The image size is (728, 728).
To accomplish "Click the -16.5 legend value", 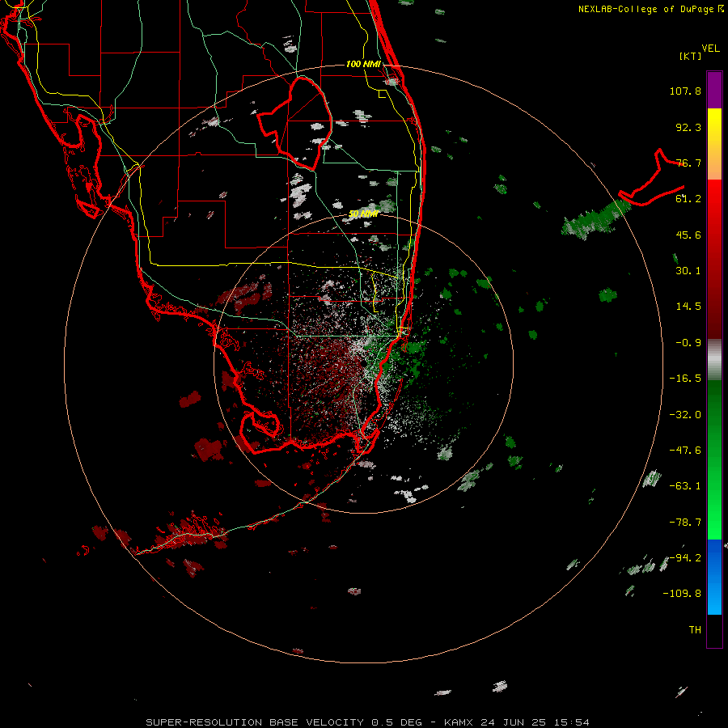I will [685, 379].
